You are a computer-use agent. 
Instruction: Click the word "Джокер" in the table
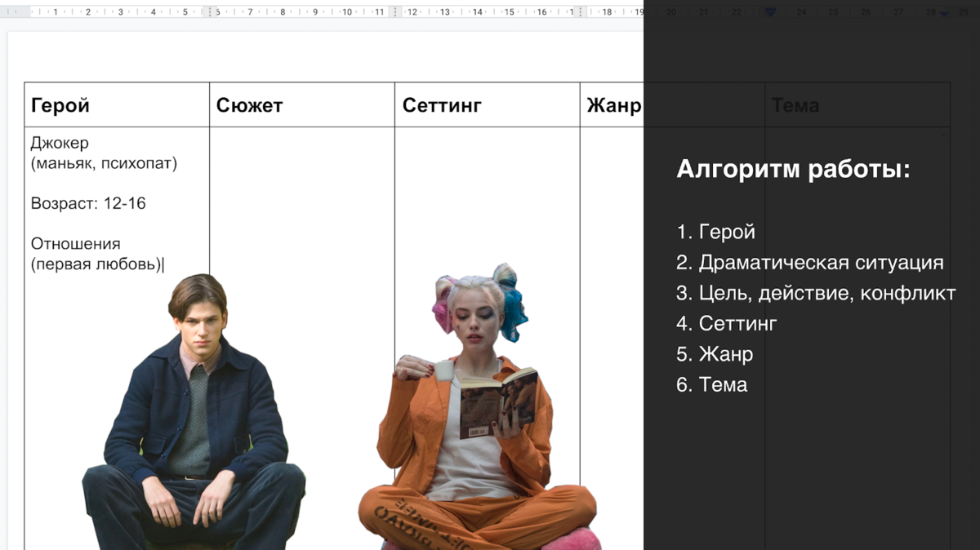(60, 144)
